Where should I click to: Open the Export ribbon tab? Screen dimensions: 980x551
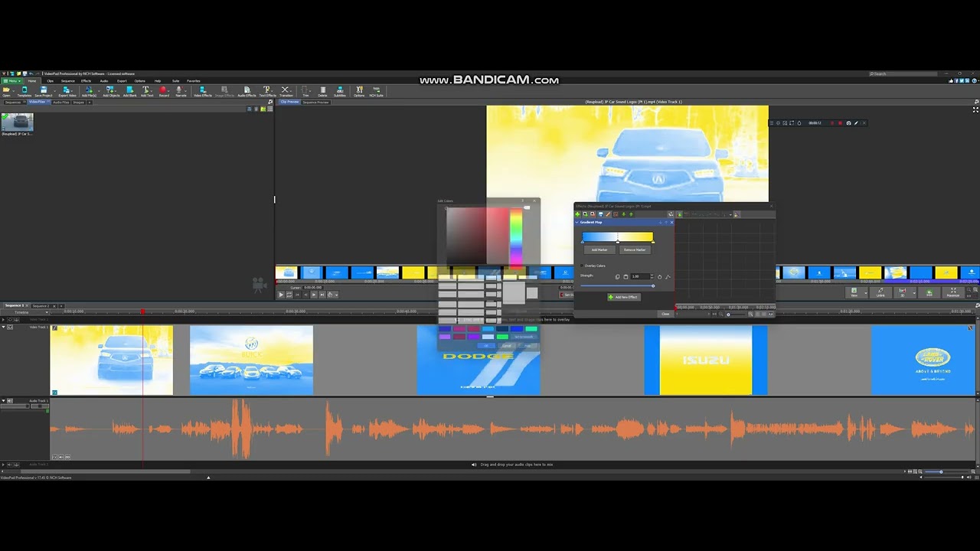coord(122,81)
